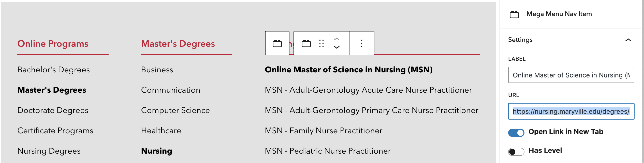644x163 pixels.
Task: Turn off Open Link in New Tab
Action: pos(516,132)
